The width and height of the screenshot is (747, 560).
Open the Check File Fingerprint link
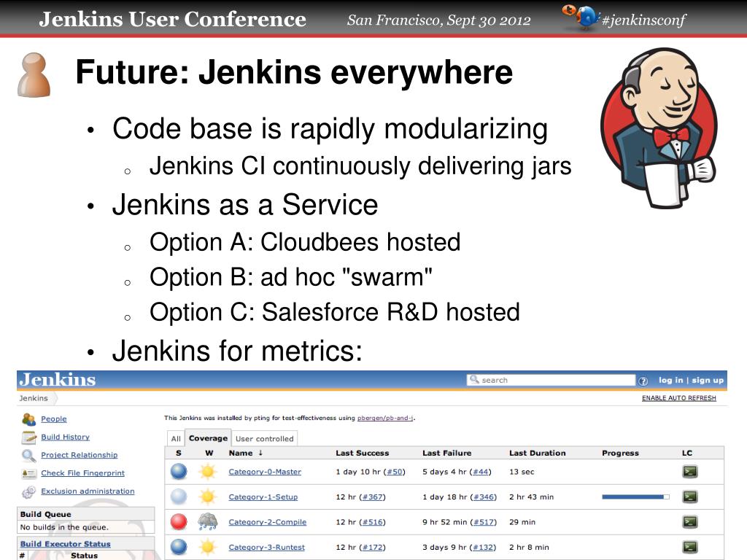click(x=83, y=473)
